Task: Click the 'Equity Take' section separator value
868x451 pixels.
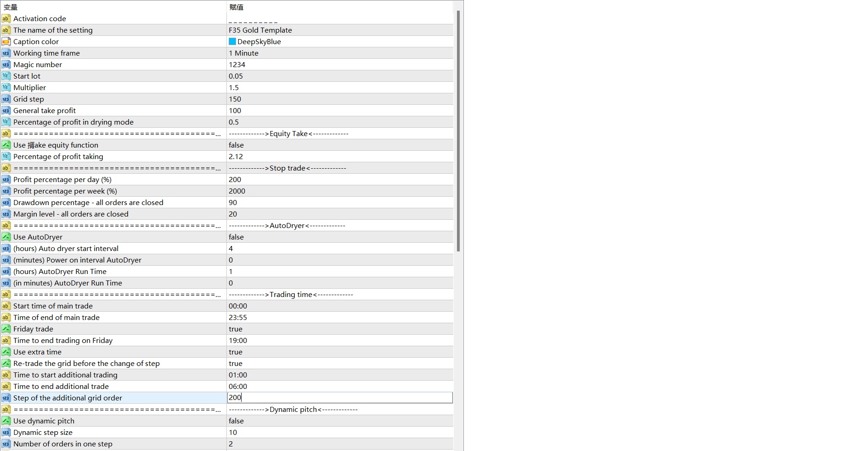Action: click(x=288, y=133)
